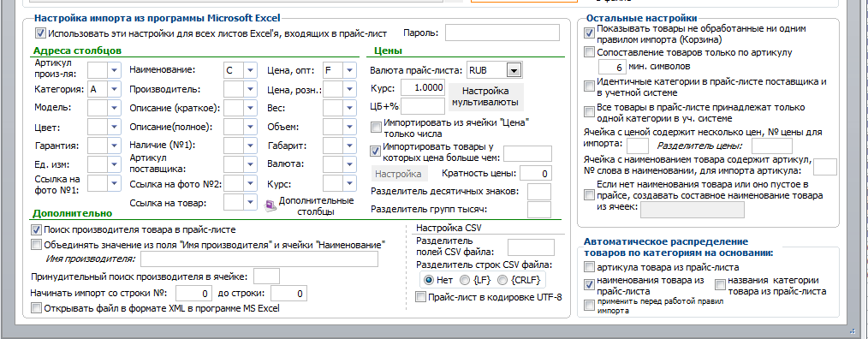The width and height of the screenshot is (868, 339).
Task: Open the 'Категория' column dropdown
Action: tap(114, 89)
